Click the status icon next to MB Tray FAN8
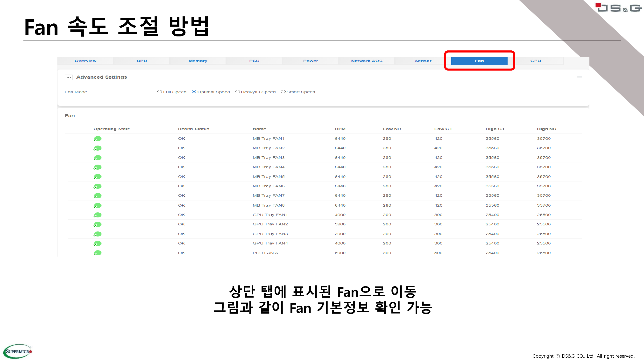The width and height of the screenshot is (644, 362). tap(98, 205)
